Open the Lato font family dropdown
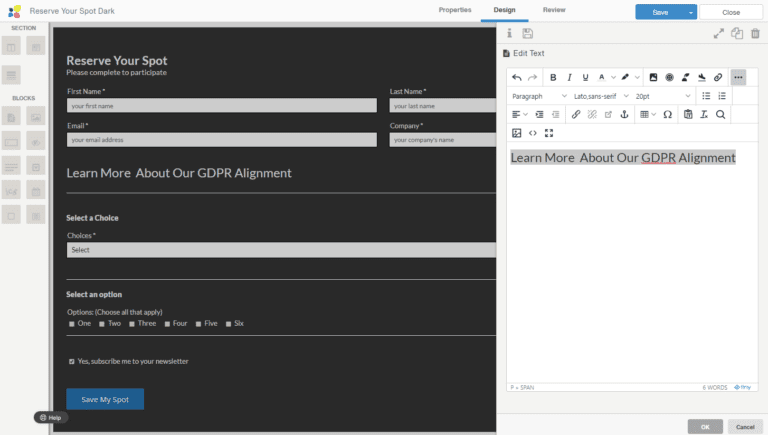768x435 pixels. point(601,96)
